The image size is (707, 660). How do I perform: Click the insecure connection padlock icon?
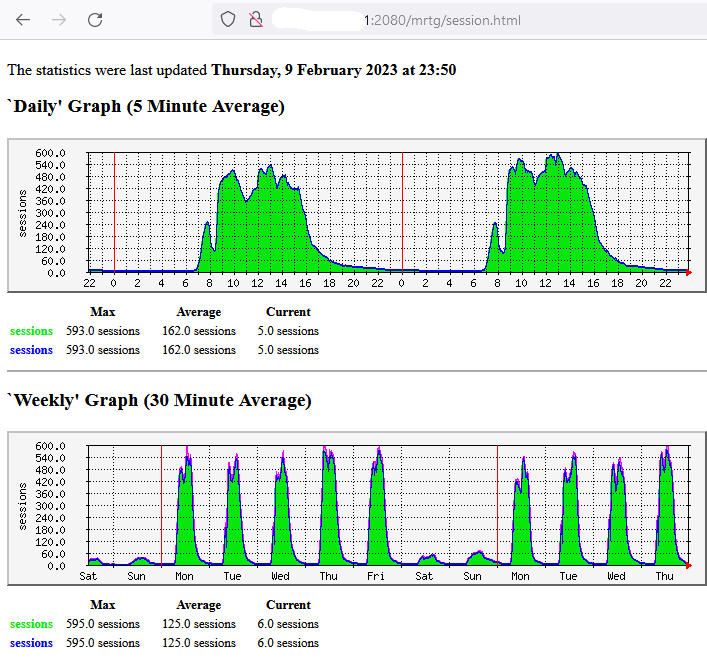pyautogui.click(x=256, y=20)
